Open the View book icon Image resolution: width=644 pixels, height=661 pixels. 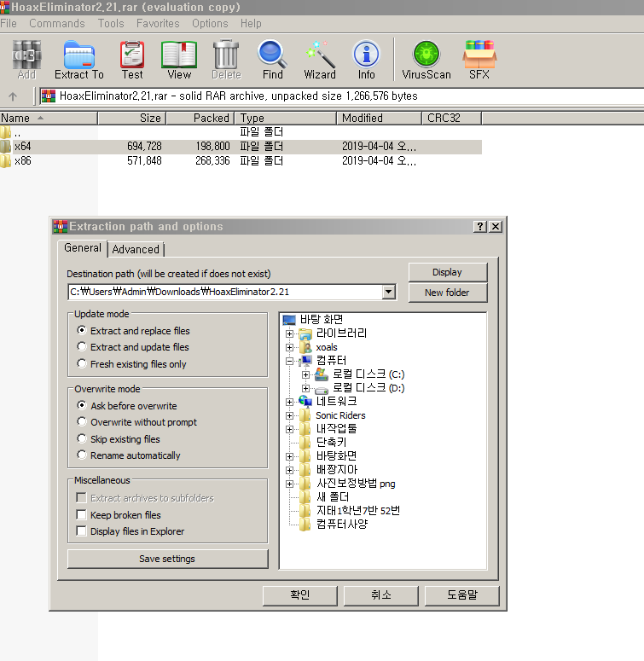[179, 55]
